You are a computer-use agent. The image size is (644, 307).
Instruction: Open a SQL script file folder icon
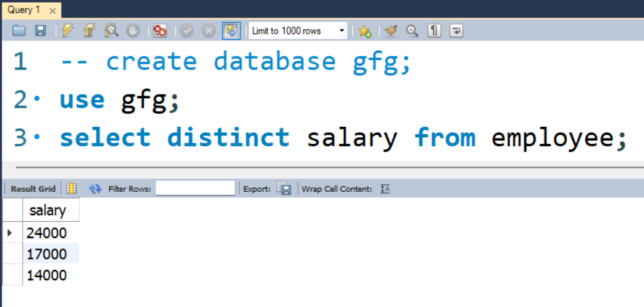[x=19, y=31]
